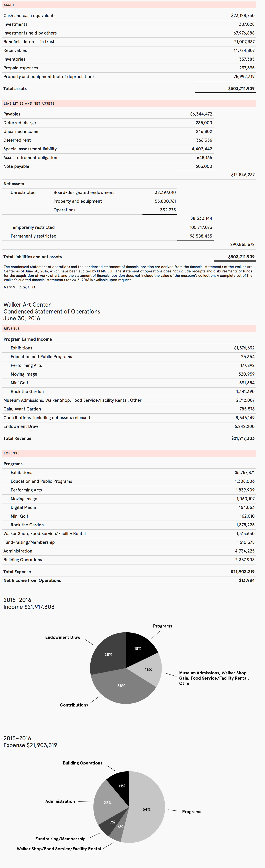Click the Walker Art Center statement title

point(27,305)
